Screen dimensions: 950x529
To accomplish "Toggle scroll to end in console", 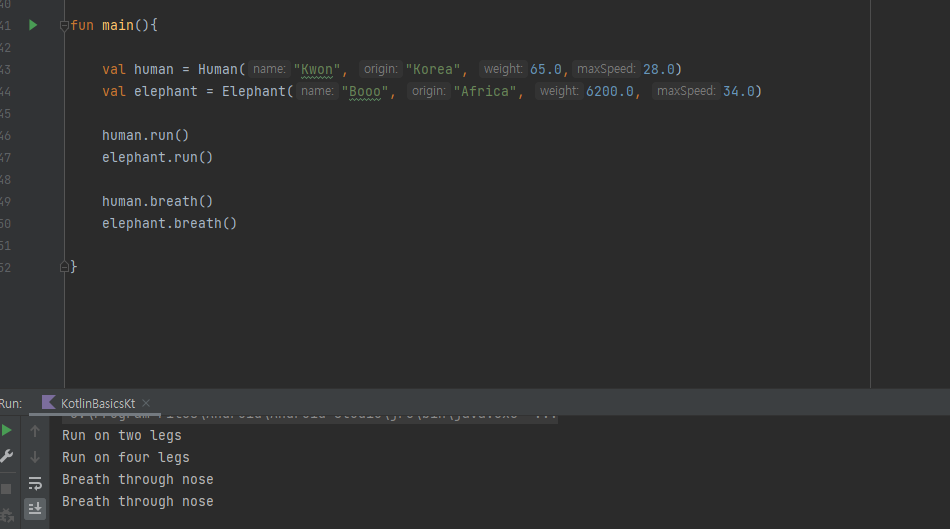I will point(35,508).
